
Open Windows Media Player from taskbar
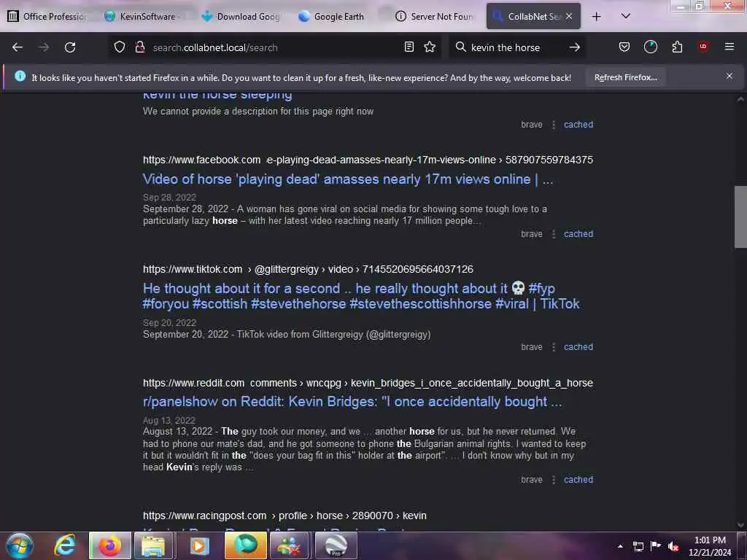[x=199, y=545]
